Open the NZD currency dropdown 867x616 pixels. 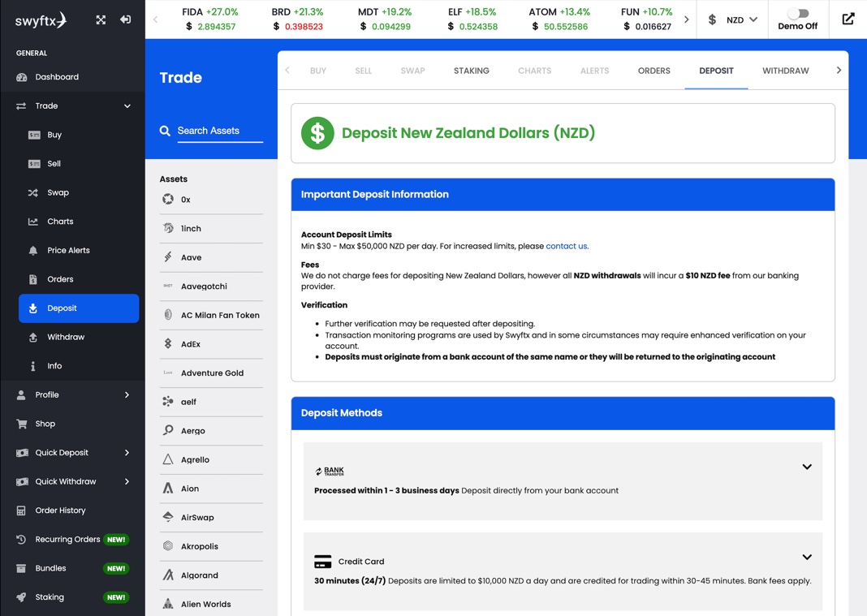[732, 20]
